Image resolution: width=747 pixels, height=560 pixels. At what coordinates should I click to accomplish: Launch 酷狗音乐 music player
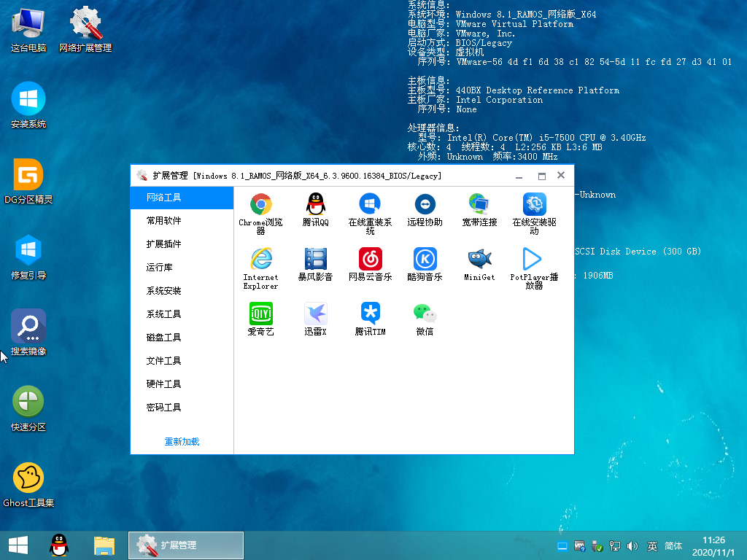coord(425,264)
